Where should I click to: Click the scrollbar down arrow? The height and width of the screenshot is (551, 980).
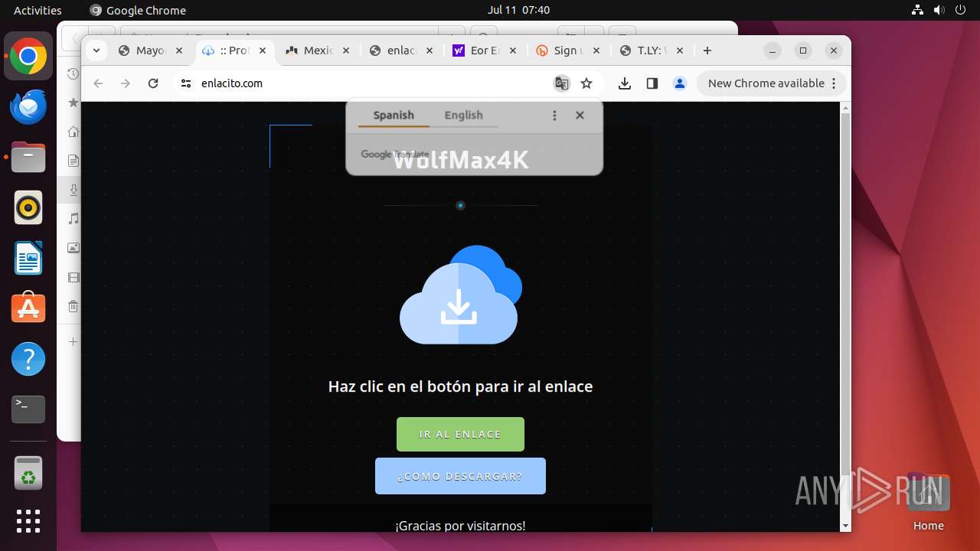(x=845, y=526)
